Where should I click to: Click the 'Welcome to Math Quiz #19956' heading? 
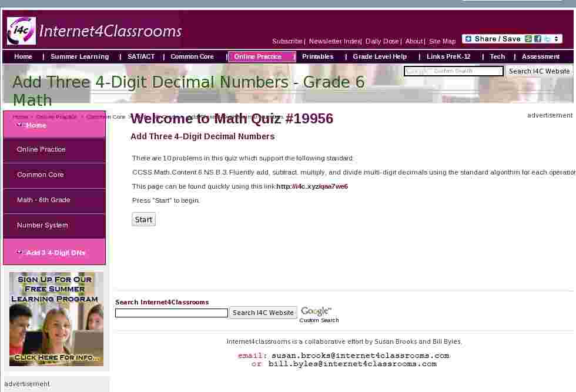tap(232, 118)
